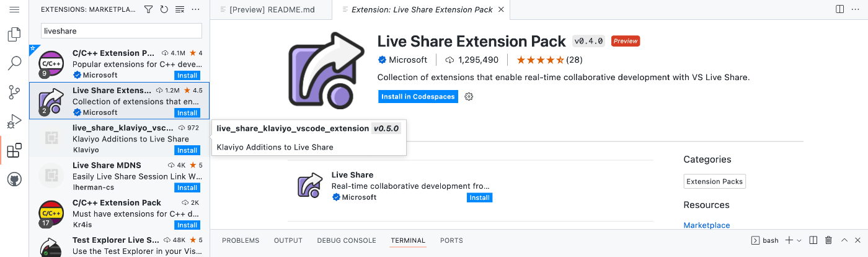Install Live Share MDNS extension
Viewport: 868px width, 257px height.
[x=187, y=187]
